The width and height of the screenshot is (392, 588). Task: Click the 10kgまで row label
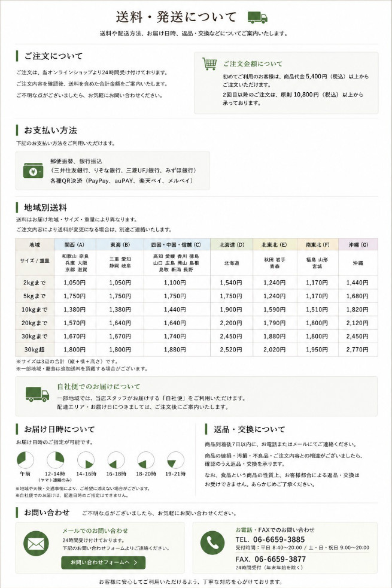[35, 310]
